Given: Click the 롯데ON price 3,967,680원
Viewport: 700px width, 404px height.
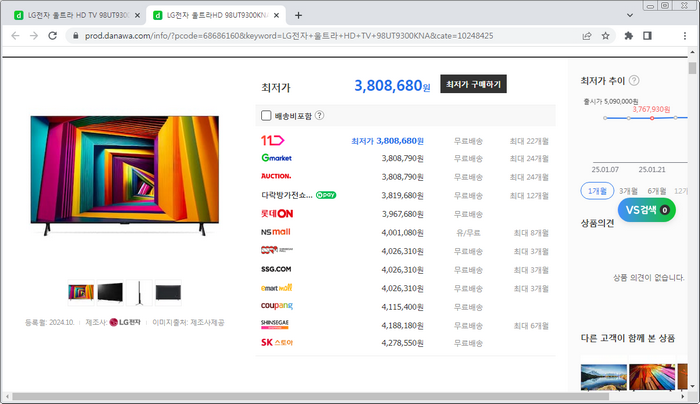Looking at the screenshot, I should coord(402,214).
